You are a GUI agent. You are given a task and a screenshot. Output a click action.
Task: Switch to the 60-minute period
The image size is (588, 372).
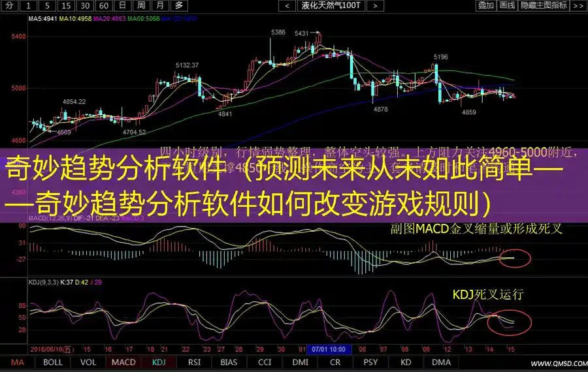(103, 5)
